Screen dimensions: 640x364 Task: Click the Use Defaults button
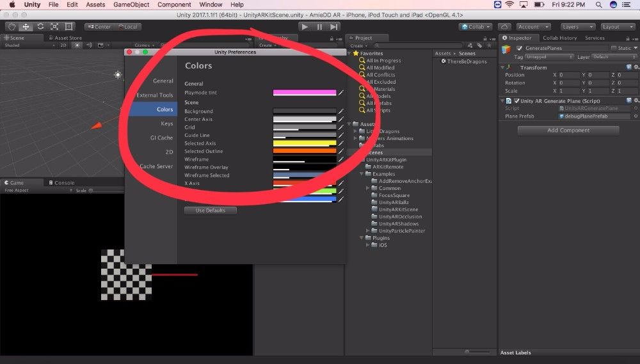point(210,210)
